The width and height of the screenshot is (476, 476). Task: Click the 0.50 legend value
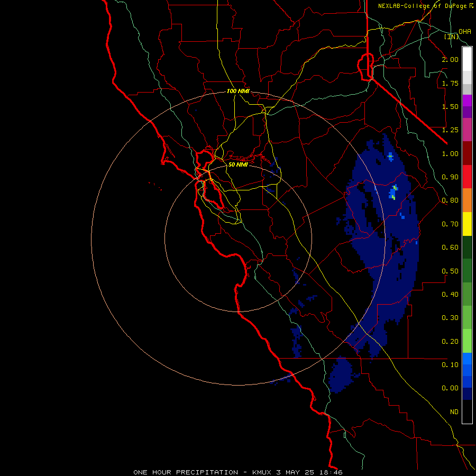[450, 271]
